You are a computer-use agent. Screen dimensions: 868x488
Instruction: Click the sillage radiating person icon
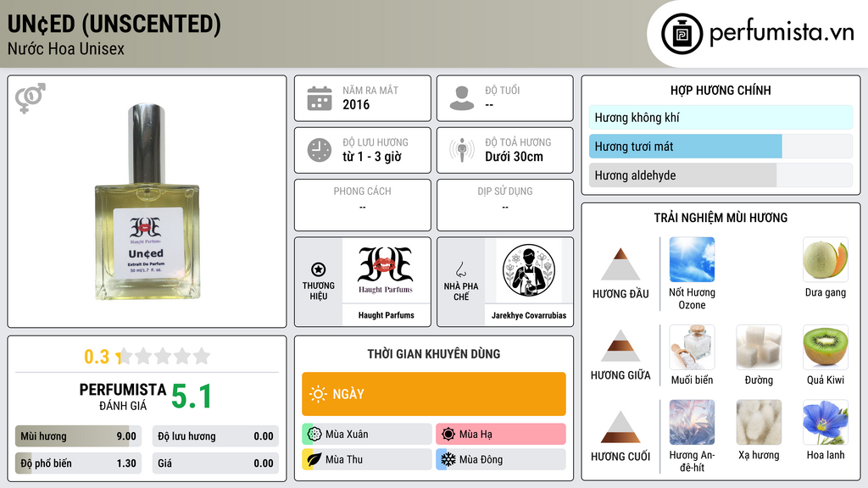462,150
